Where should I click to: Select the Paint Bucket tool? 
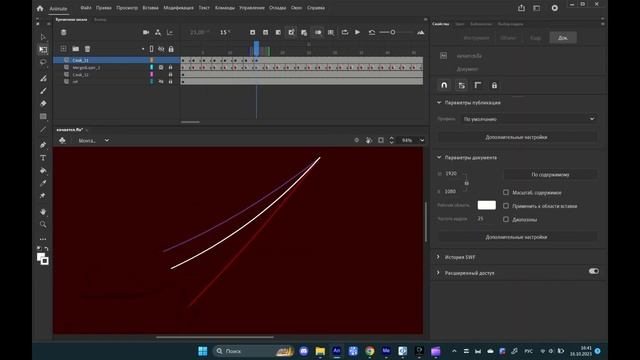click(43, 171)
